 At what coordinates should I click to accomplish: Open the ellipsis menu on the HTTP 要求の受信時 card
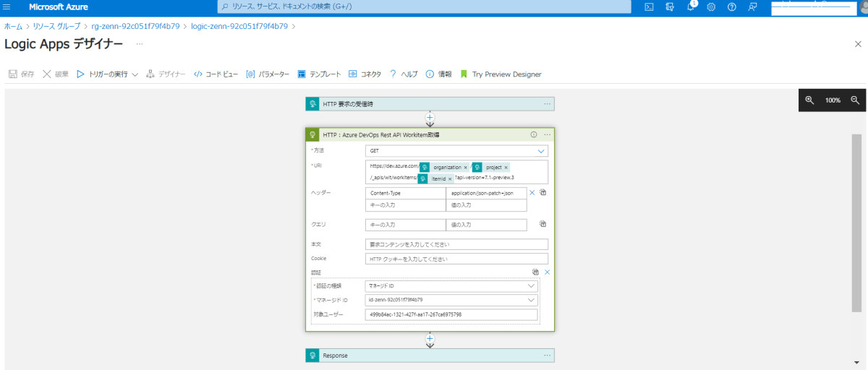(x=548, y=104)
